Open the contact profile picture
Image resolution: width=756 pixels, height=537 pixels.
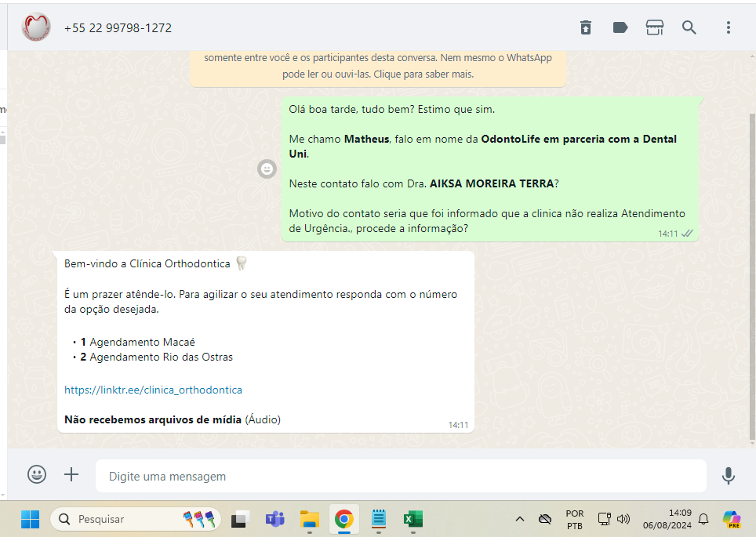(x=36, y=27)
